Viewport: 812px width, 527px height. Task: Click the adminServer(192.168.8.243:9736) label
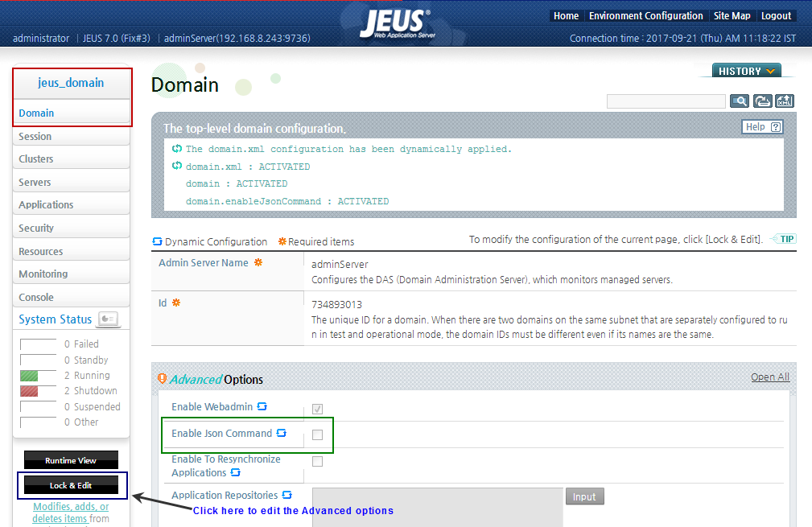click(237, 39)
